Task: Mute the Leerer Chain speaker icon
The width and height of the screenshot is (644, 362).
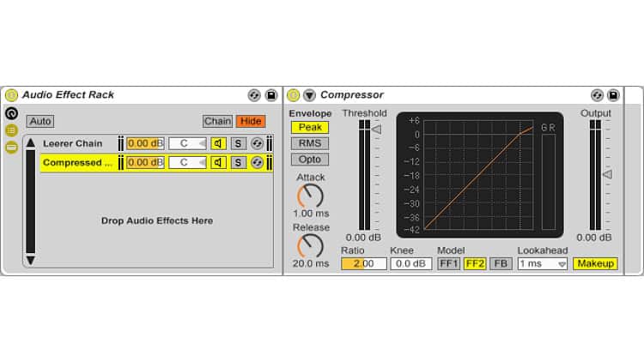Action: point(219,143)
